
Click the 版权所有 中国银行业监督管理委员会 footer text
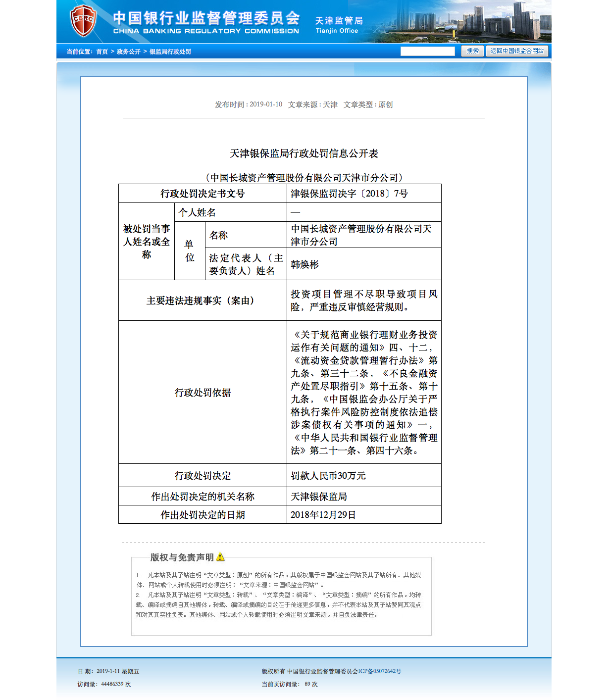pos(309,671)
